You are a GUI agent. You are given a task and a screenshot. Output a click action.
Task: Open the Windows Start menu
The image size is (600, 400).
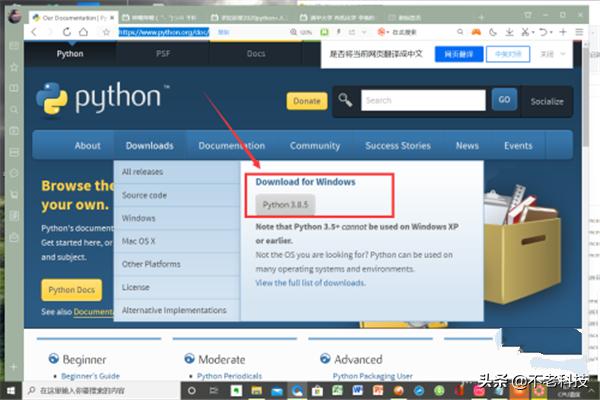pos(11,388)
